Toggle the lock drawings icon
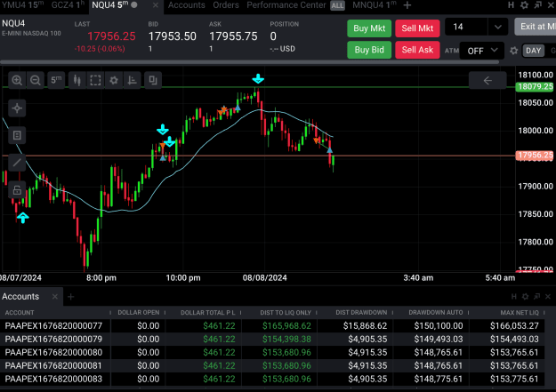The image size is (556, 392). pyautogui.click(x=17, y=190)
